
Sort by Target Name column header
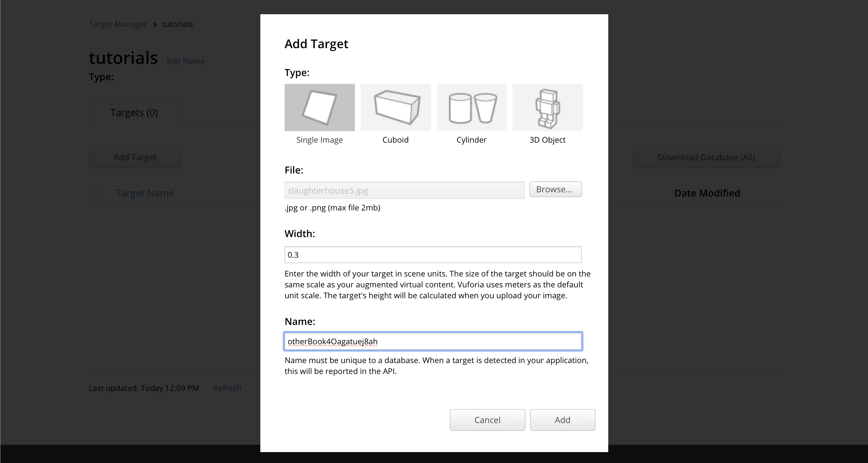(x=145, y=193)
